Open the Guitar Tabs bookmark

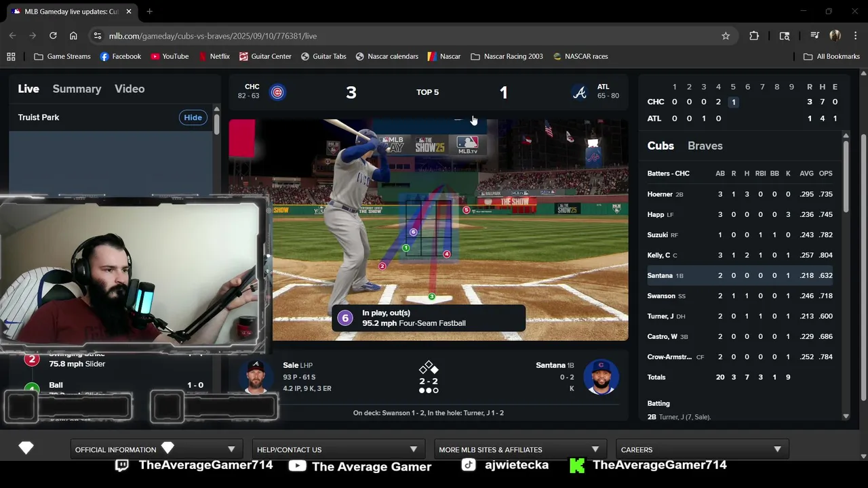point(323,56)
